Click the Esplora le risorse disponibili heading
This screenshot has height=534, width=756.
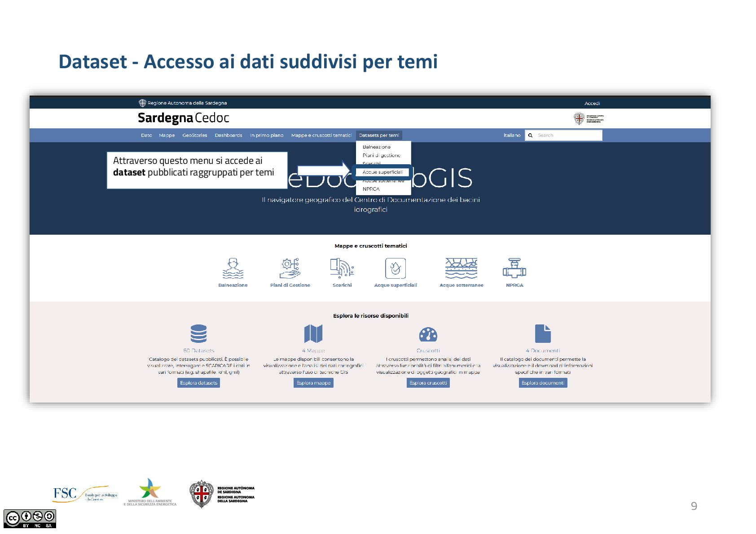point(371,316)
